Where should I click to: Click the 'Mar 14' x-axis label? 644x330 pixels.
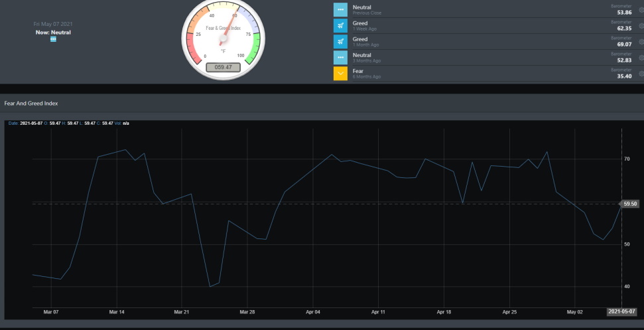pyautogui.click(x=117, y=312)
